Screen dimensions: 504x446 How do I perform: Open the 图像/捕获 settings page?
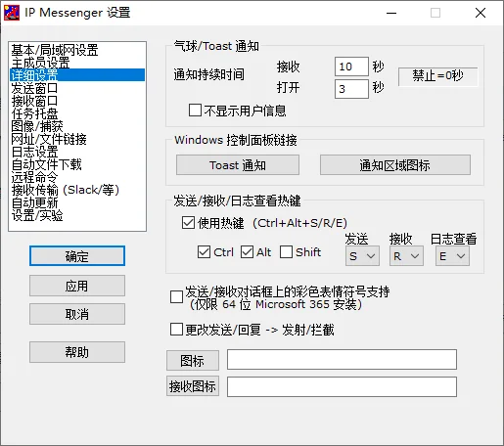(77, 126)
